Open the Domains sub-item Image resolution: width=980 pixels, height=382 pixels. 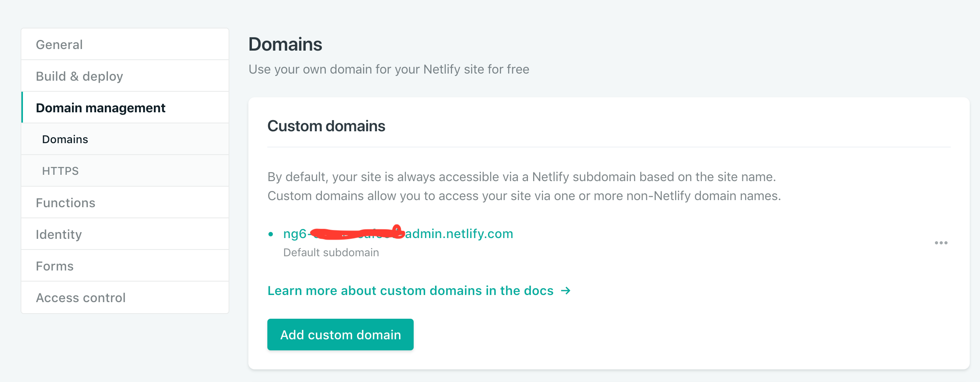pyautogui.click(x=125, y=139)
